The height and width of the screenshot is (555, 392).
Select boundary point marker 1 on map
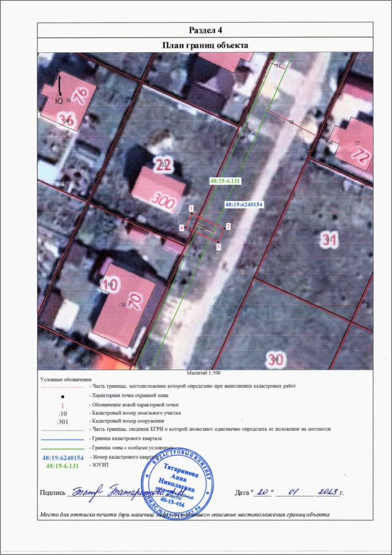coord(192,209)
